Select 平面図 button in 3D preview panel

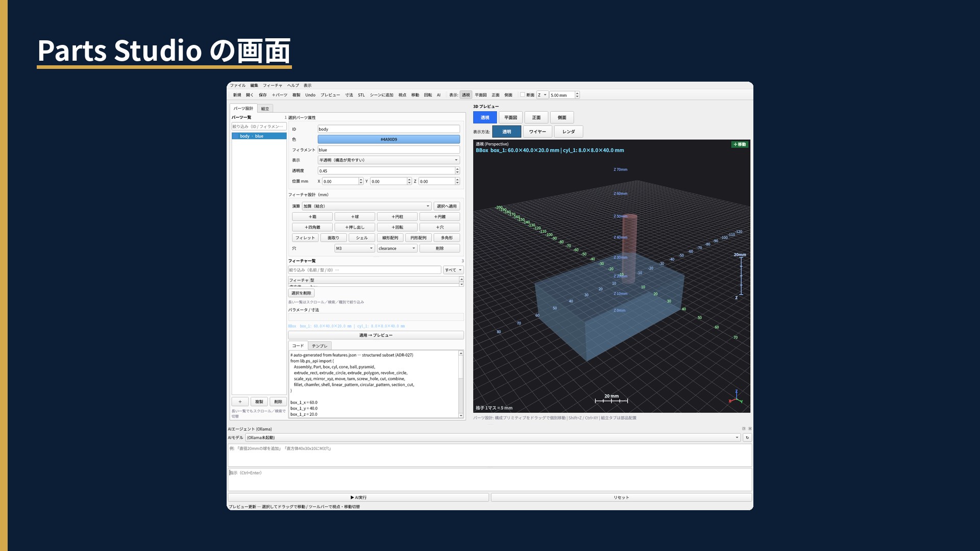(510, 117)
